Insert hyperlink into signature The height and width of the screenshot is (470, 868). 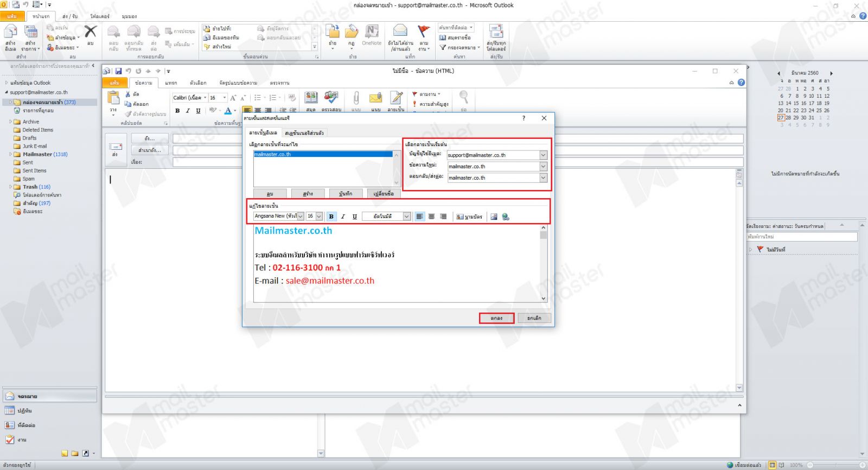506,217
